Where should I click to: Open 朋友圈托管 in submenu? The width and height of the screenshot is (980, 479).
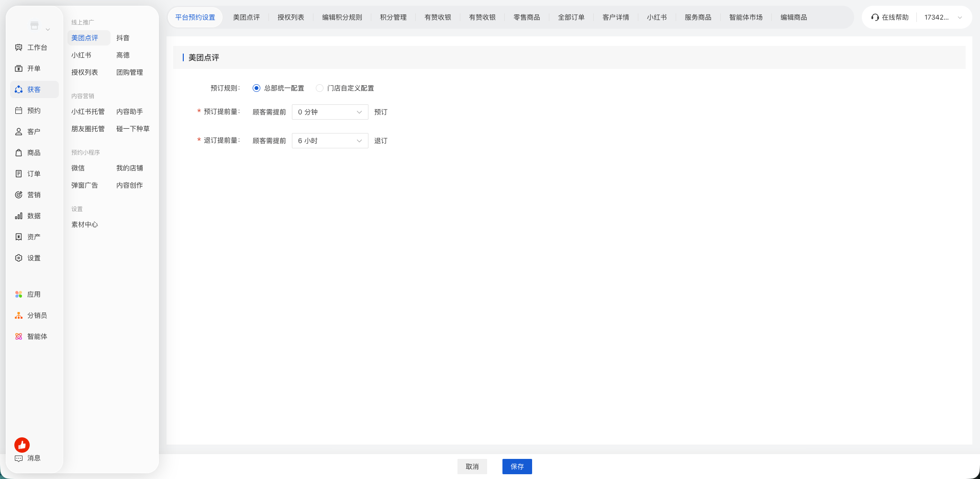point(88,129)
